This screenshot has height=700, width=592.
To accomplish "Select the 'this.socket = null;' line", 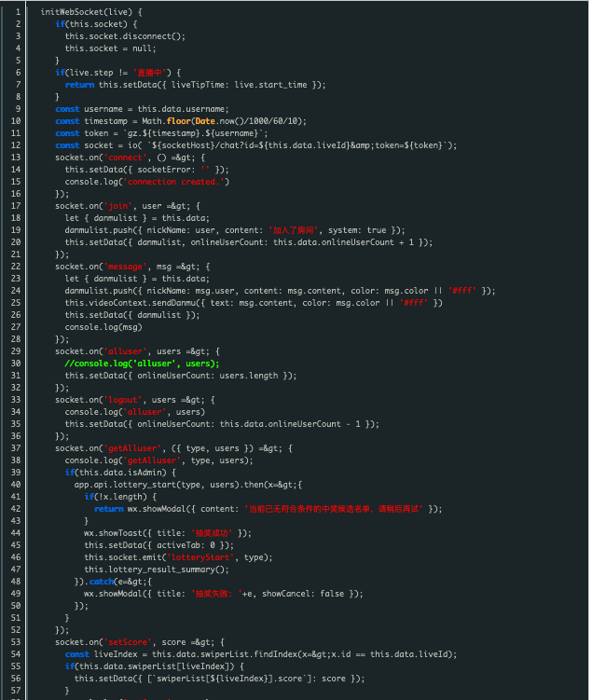I will pyautogui.click(x=110, y=48).
